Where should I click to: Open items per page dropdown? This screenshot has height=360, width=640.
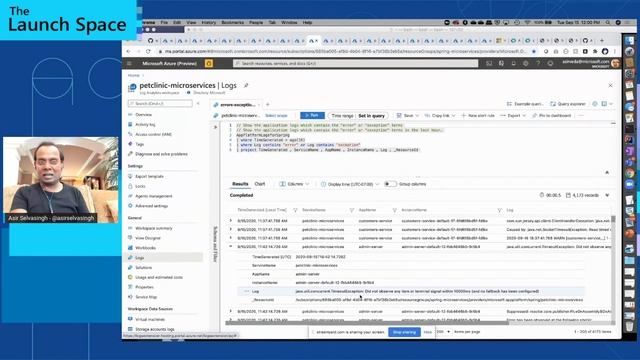(443, 332)
